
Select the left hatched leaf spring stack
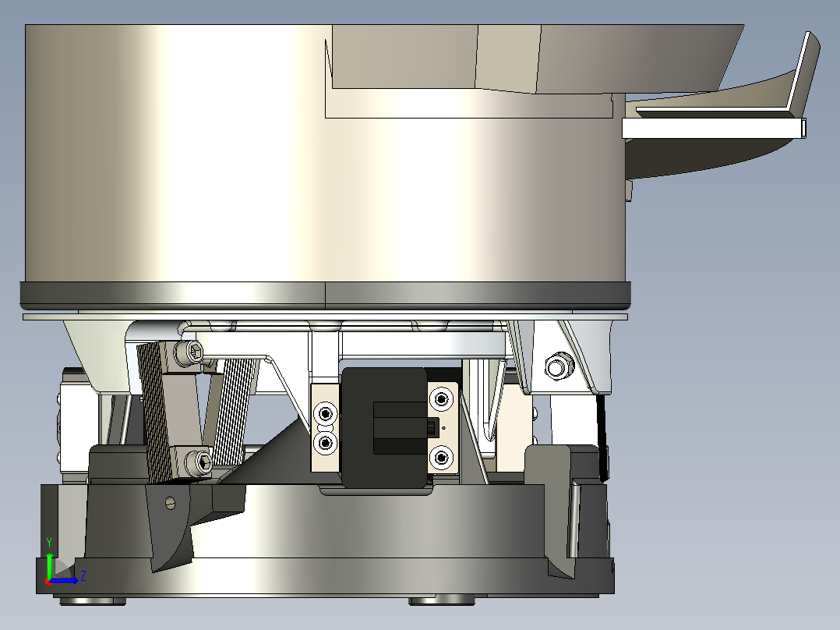tap(155, 413)
